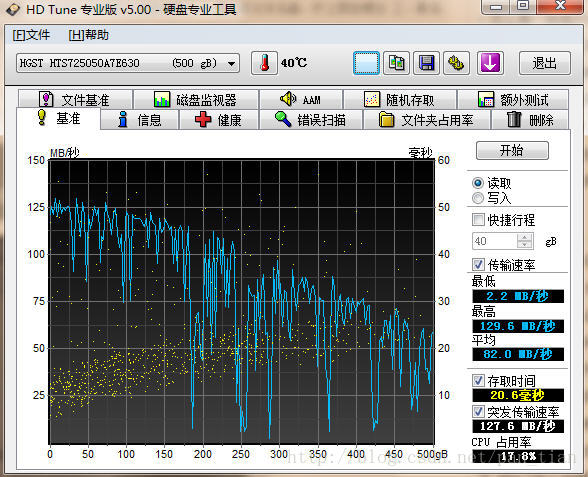Open the AAM tab

pyautogui.click(x=301, y=100)
